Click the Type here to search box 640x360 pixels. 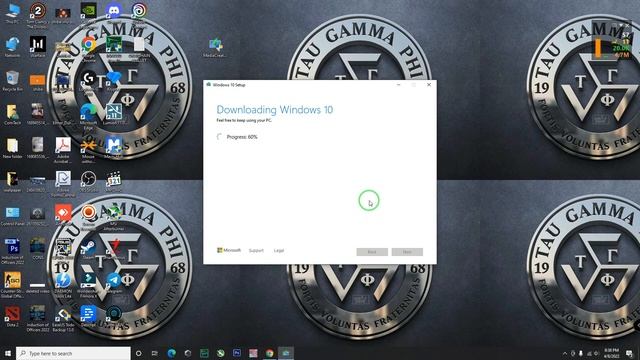(73, 353)
